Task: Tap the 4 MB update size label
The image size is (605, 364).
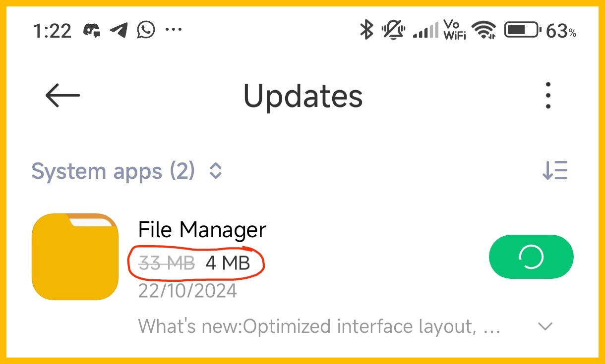Action: pos(228,263)
